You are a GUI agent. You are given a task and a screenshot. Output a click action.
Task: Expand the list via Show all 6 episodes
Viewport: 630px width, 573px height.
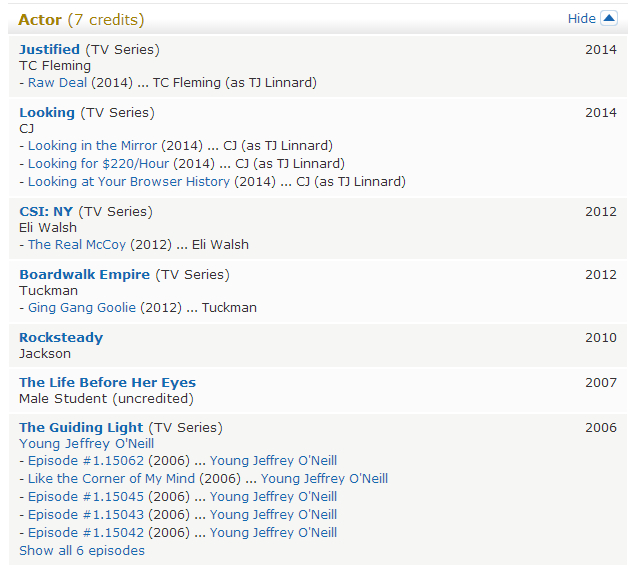point(82,551)
